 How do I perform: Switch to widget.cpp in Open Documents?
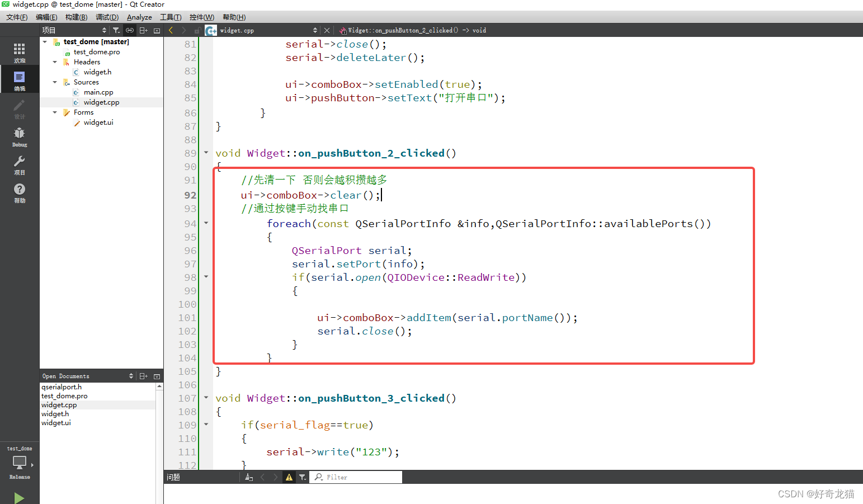[x=59, y=405]
